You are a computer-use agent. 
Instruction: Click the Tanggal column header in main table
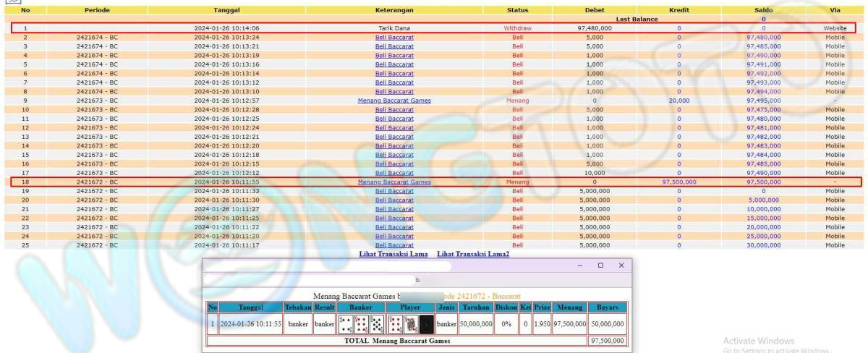(226, 11)
